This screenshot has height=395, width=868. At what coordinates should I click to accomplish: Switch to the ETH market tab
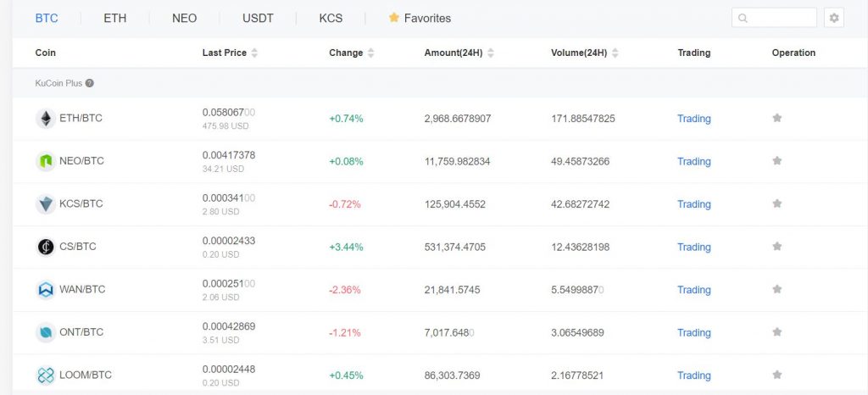coord(115,19)
